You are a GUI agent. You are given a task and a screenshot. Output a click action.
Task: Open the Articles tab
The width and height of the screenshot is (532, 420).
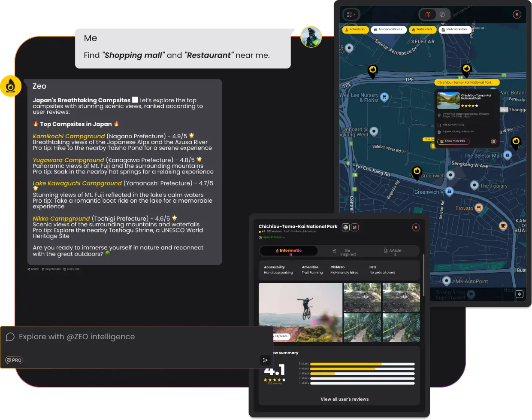(x=394, y=252)
